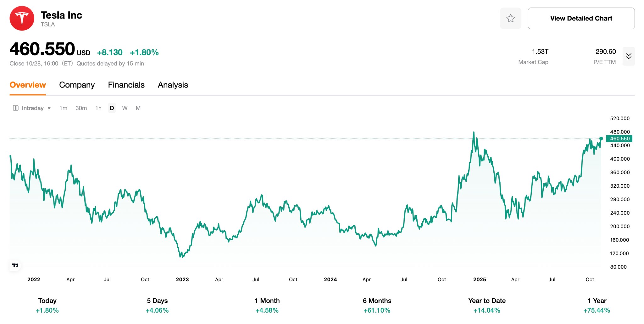Select the 1m interval
The height and width of the screenshot is (324, 644).
click(63, 108)
